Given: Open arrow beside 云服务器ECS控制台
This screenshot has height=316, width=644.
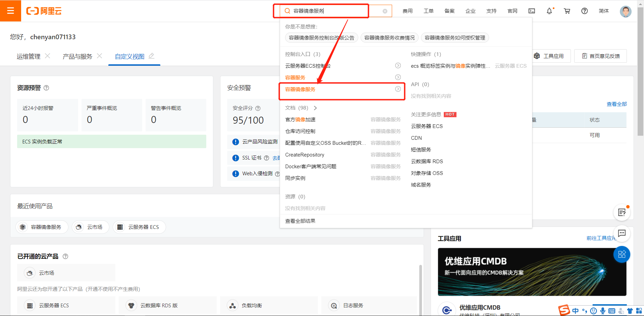Looking at the screenshot, I should (x=398, y=66).
